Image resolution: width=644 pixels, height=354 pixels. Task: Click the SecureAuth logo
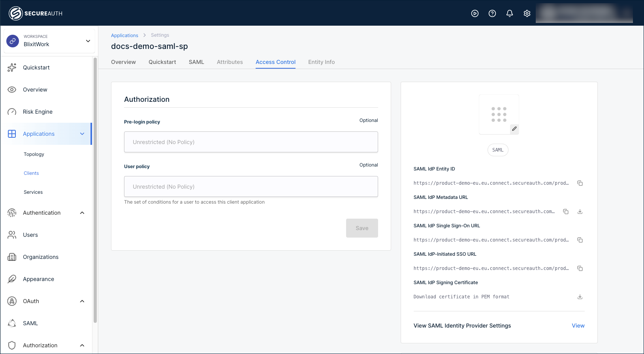[36, 13]
